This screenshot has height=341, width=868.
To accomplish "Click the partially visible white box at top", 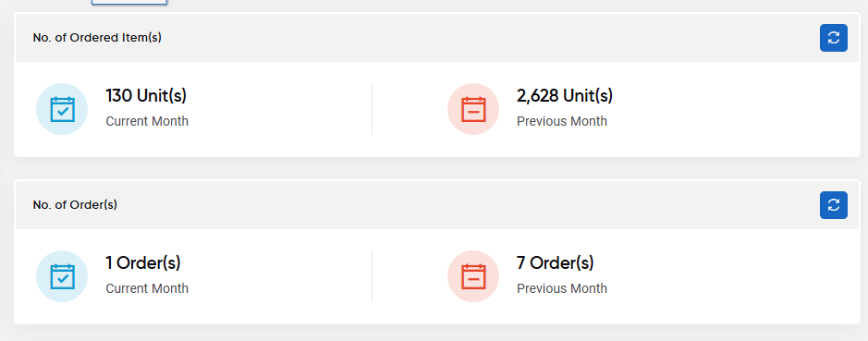I will [129, 2].
